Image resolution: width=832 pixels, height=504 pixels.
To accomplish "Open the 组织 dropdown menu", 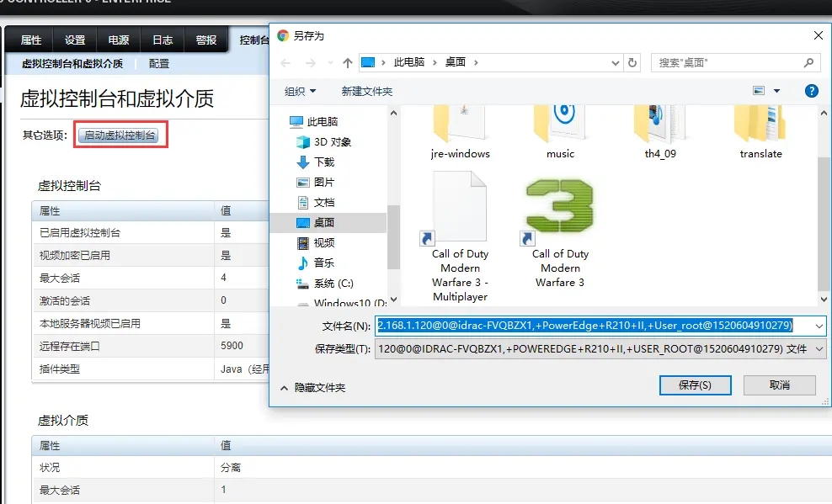I will pos(301,91).
